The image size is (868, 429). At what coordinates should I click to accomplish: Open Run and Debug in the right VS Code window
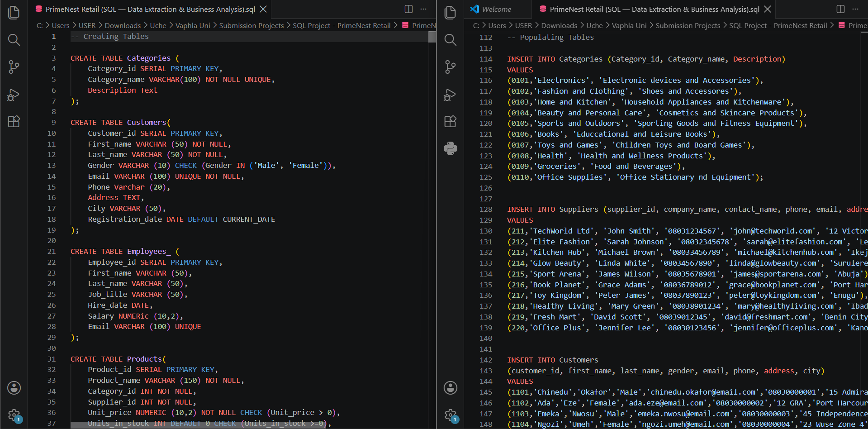[451, 94]
